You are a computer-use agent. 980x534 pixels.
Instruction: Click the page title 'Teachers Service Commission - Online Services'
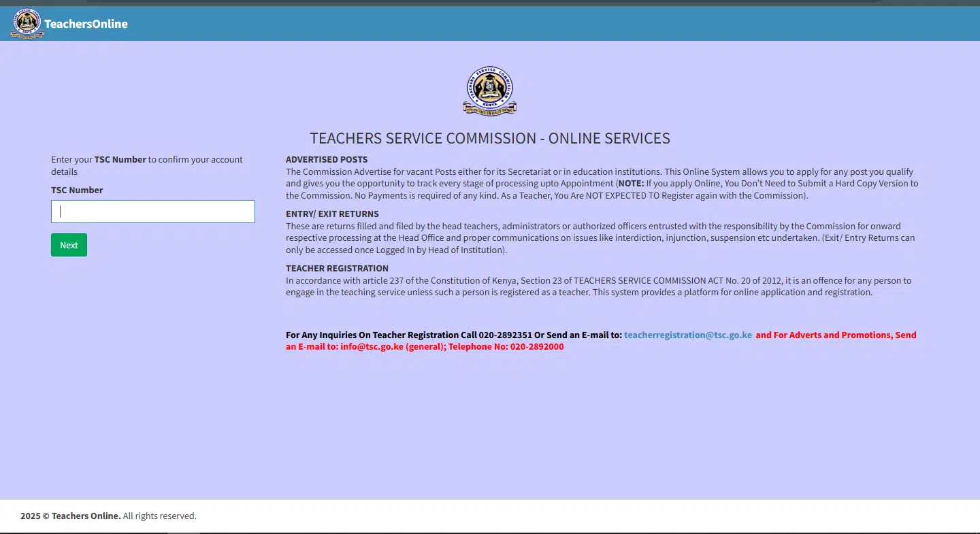(489, 138)
